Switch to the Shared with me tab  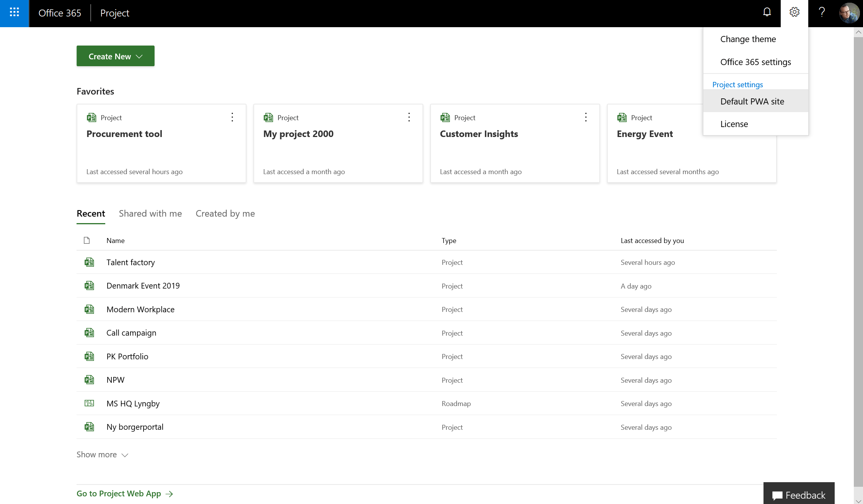[x=150, y=214]
